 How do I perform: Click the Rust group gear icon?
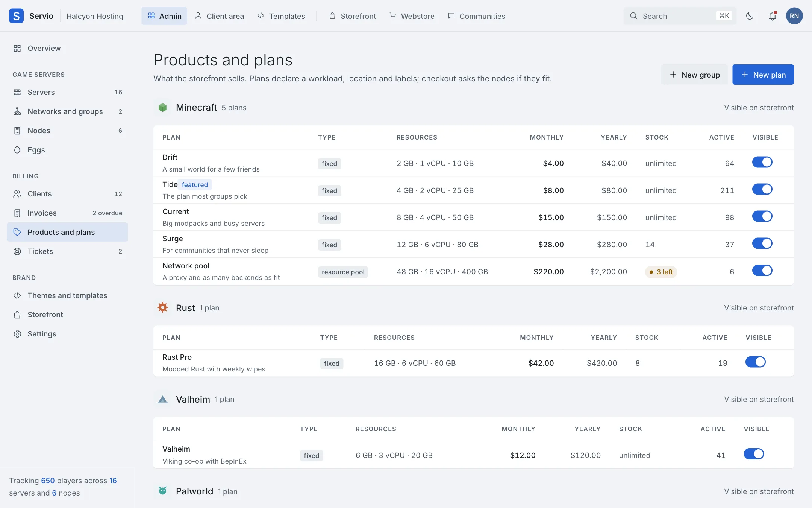(x=162, y=308)
